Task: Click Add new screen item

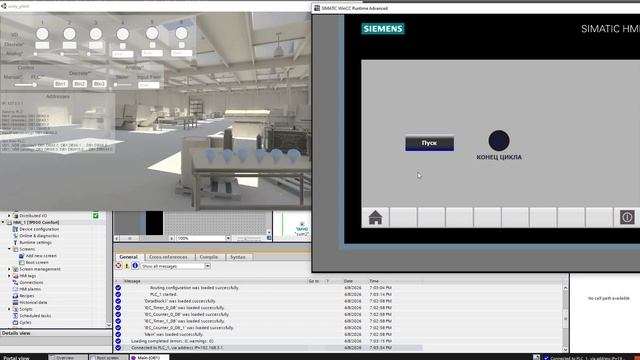Action: point(41,256)
